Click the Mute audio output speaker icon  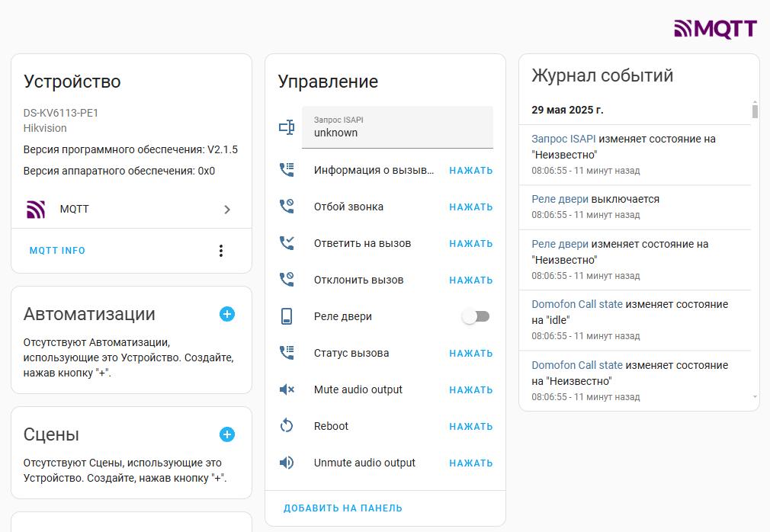click(x=287, y=389)
